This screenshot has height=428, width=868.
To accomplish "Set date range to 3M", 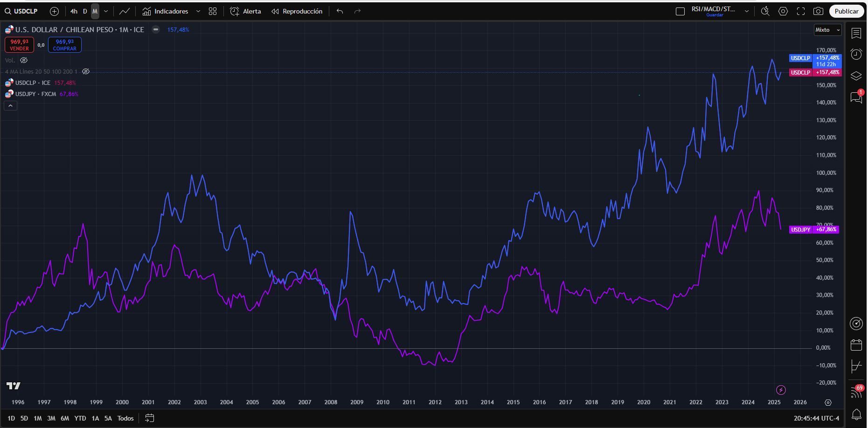I will click(51, 418).
